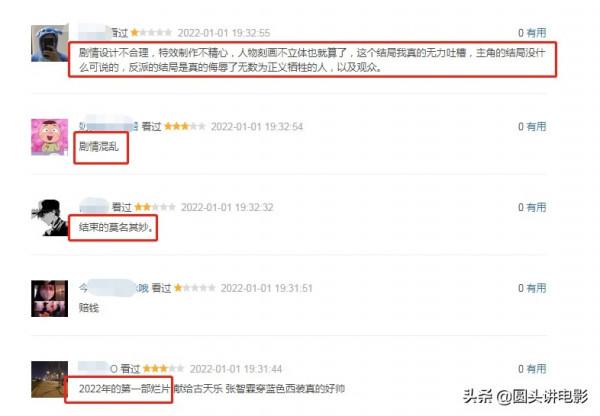
Task: Click the review text 赔钱
Action: tap(89, 308)
